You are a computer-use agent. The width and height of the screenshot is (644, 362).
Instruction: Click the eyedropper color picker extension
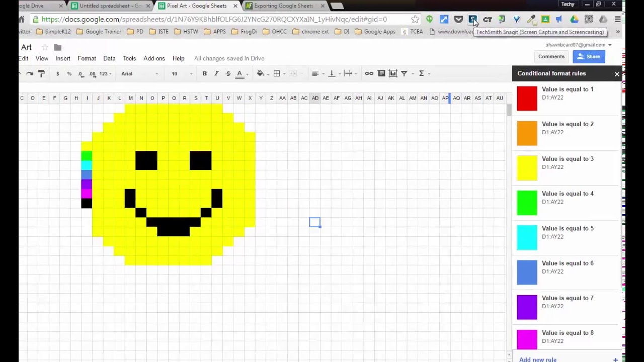(x=531, y=19)
